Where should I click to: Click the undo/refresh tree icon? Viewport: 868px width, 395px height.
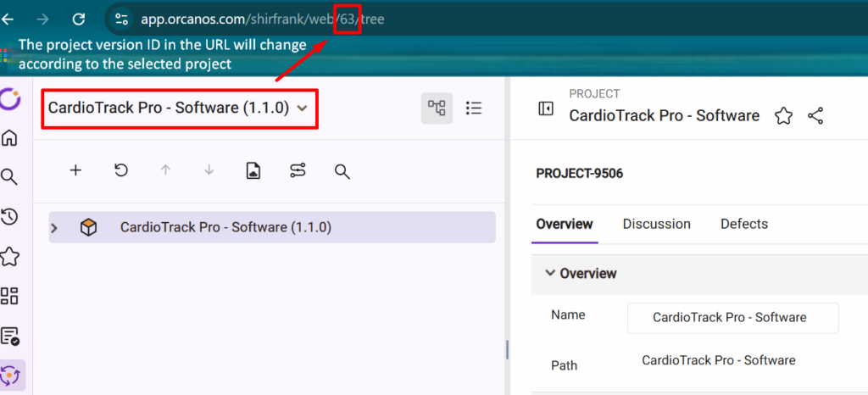[x=121, y=171]
